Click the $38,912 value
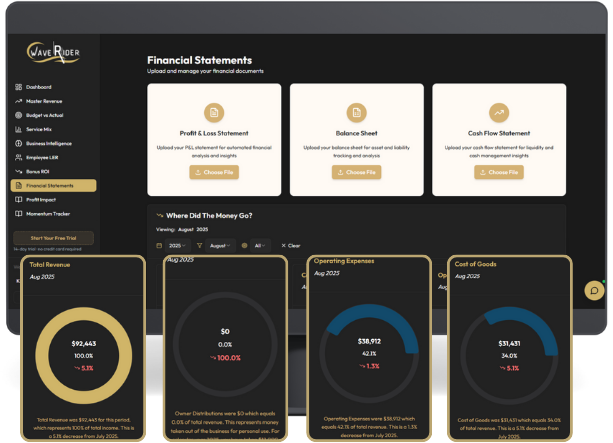The image size is (613, 443). [x=369, y=341]
